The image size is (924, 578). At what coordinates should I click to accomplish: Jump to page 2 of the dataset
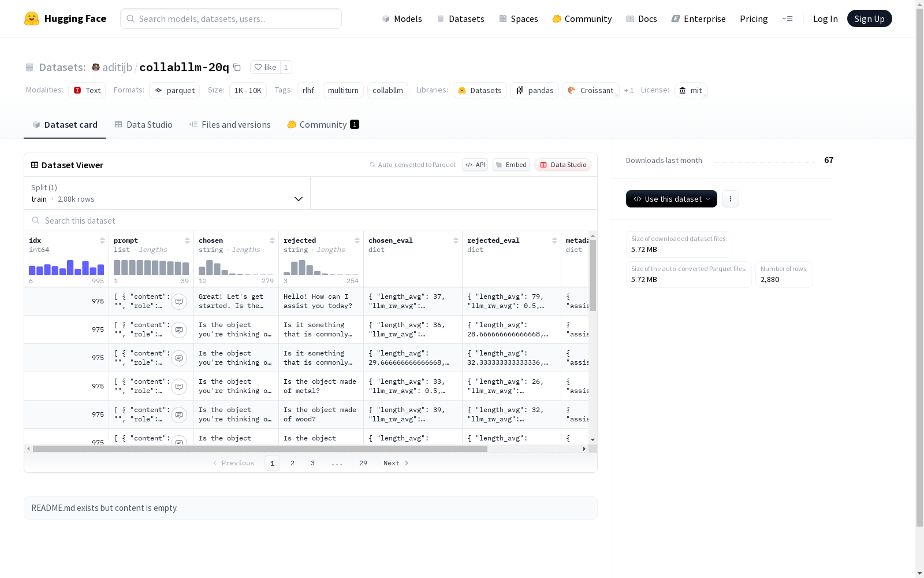[x=293, y=463]
